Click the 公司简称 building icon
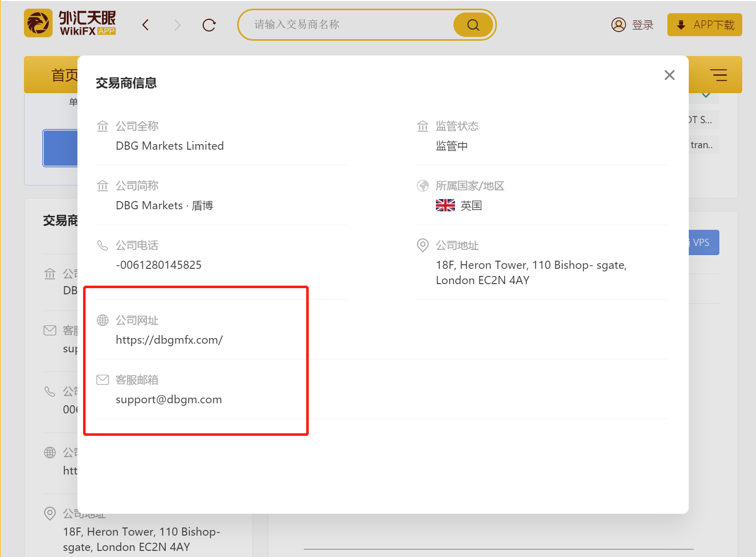The height and width of the screenshot is (557, 756). pyautogui.click(x=102, y=185)
